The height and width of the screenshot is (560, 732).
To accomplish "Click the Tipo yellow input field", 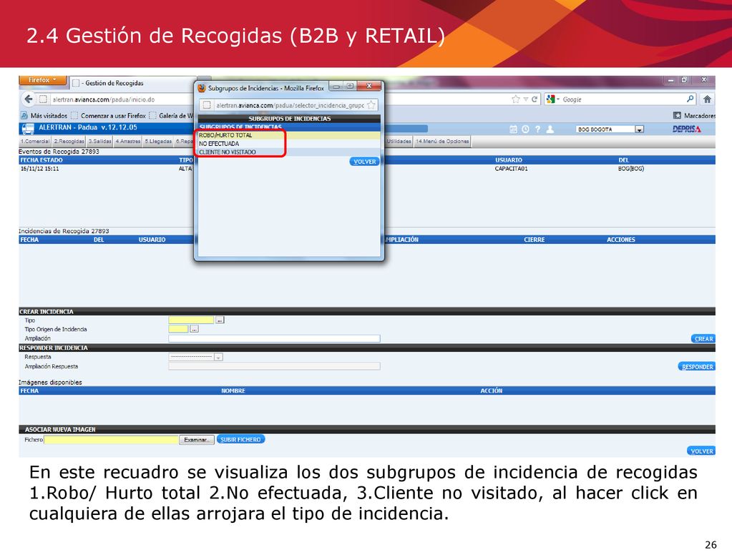I will click(191, 320).
